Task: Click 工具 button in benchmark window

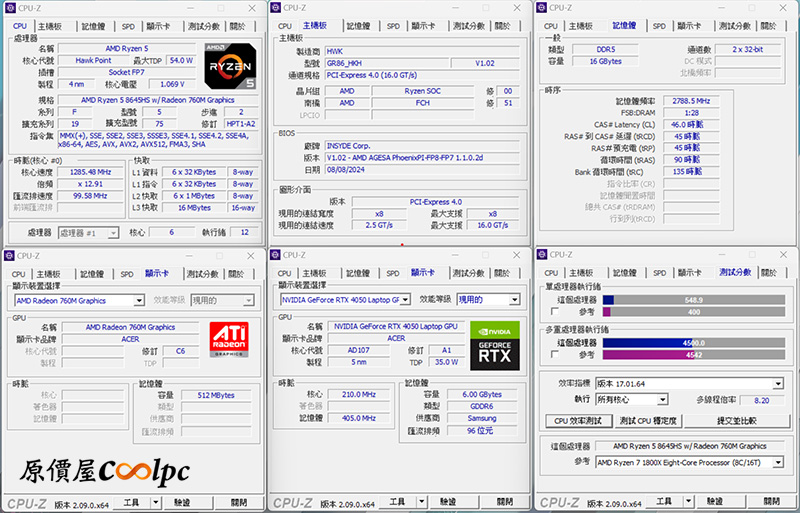Action: point(664,501)
